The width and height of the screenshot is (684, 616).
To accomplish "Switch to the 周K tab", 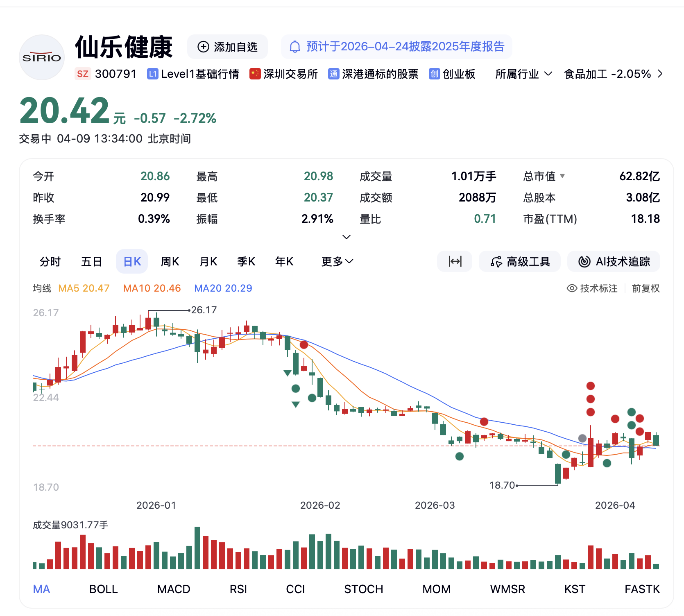I will [x=170, y=261].
